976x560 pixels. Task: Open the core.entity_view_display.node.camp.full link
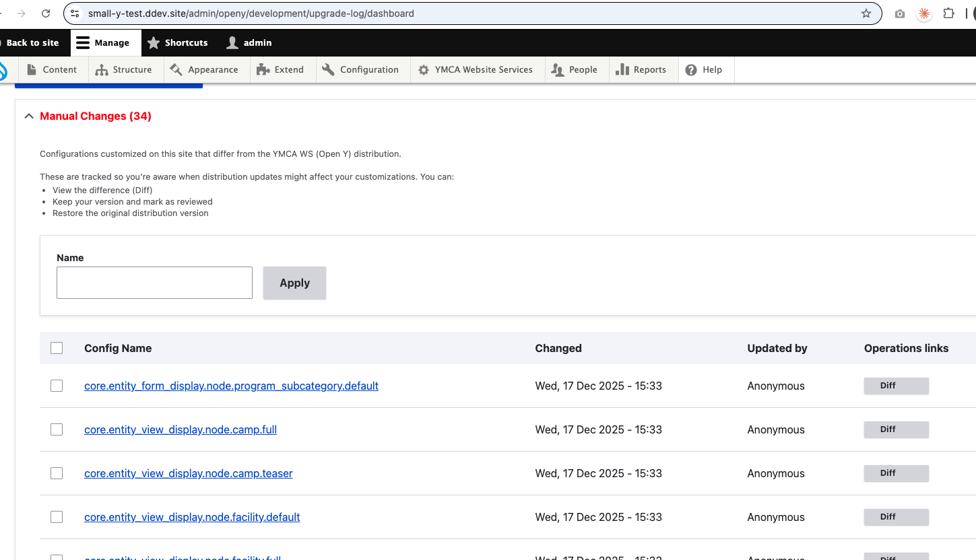pos(181,429)
